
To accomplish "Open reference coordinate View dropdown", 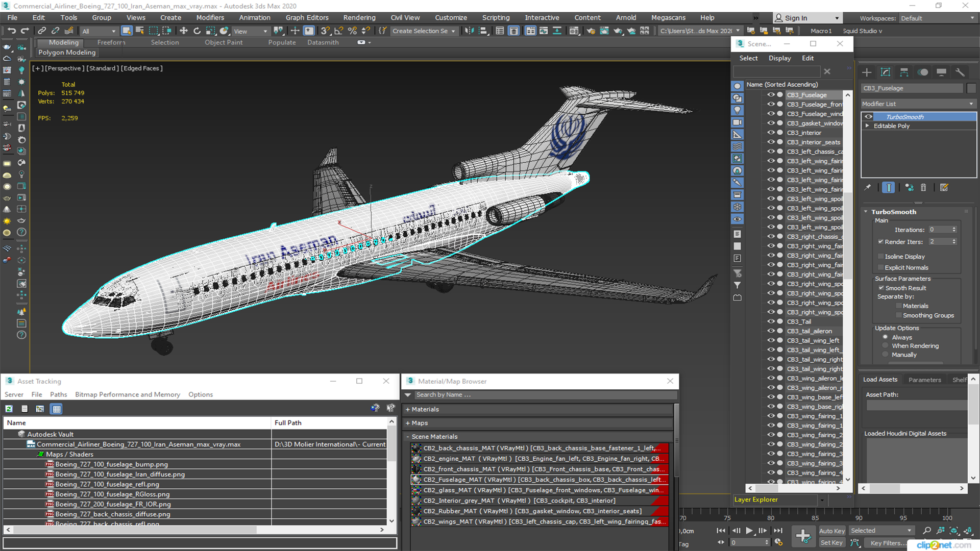I will (x=251, y=31).
